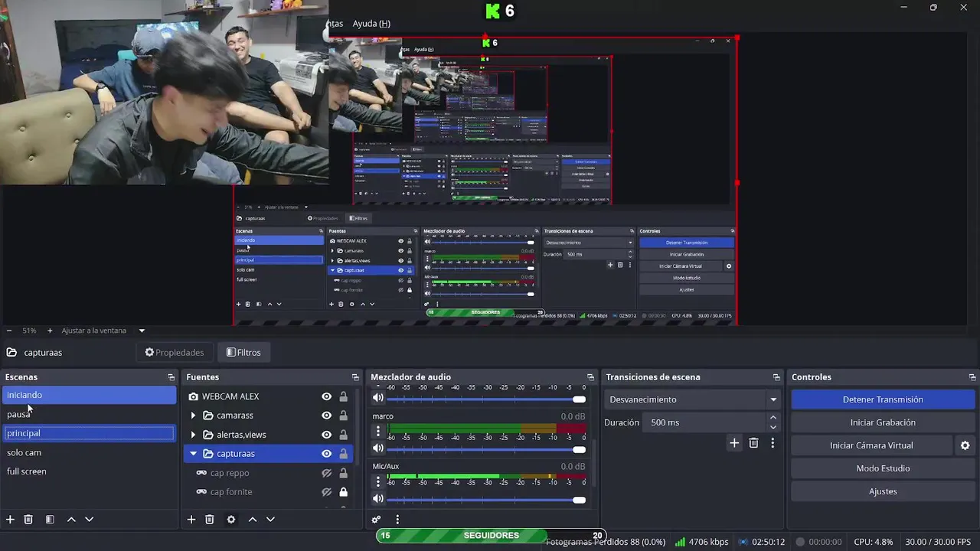The width and height of the screenshot is (980, 551).
Task: Collapse the capturaas group
Action: 193,454
